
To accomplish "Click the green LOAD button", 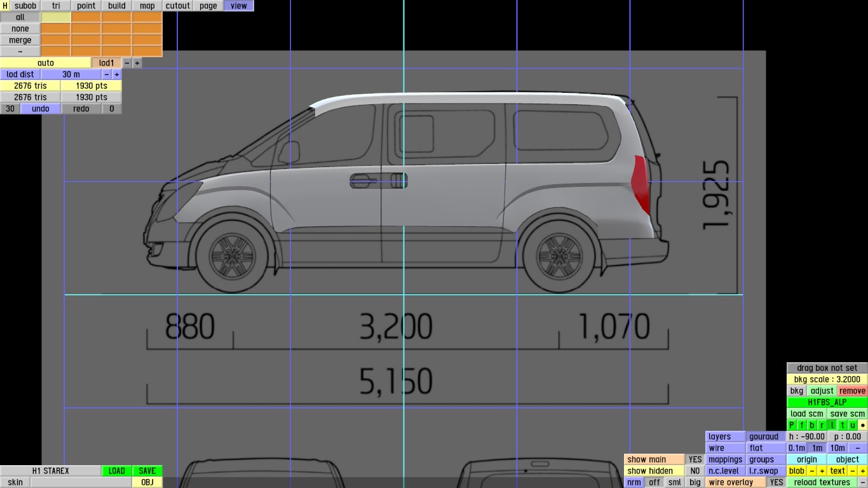I will point(117,471).
